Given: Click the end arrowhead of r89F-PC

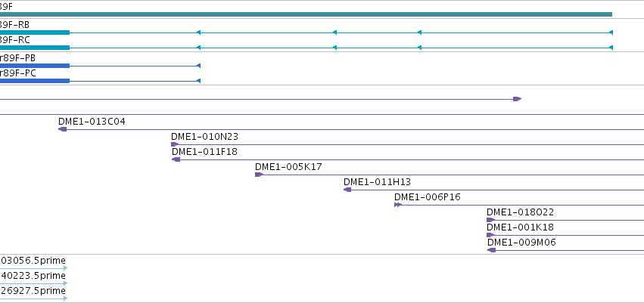Looking at the screenshot, I should [x=198, y=81].
